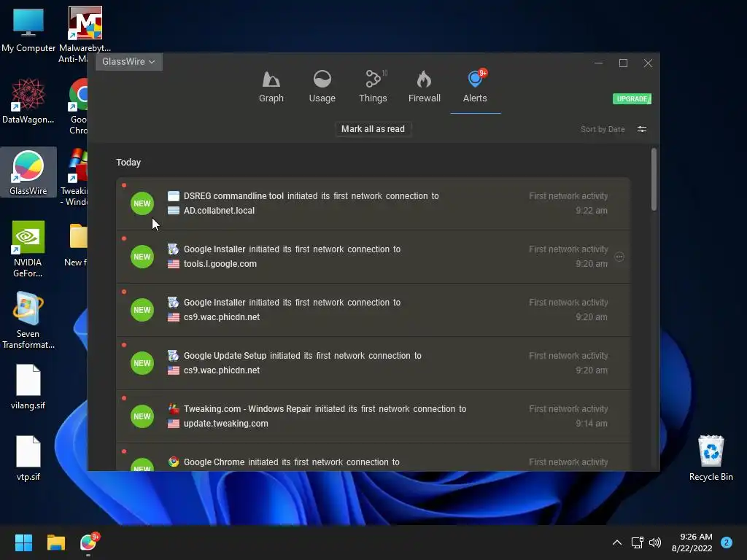Click Google Chrome icon in alert list
The height and width of the screenshot is (560, 747).
[174, 462]
